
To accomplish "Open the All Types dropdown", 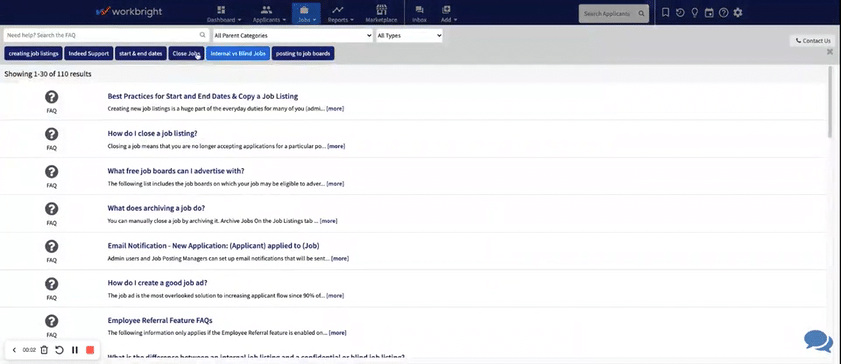I will coord(409,35).
